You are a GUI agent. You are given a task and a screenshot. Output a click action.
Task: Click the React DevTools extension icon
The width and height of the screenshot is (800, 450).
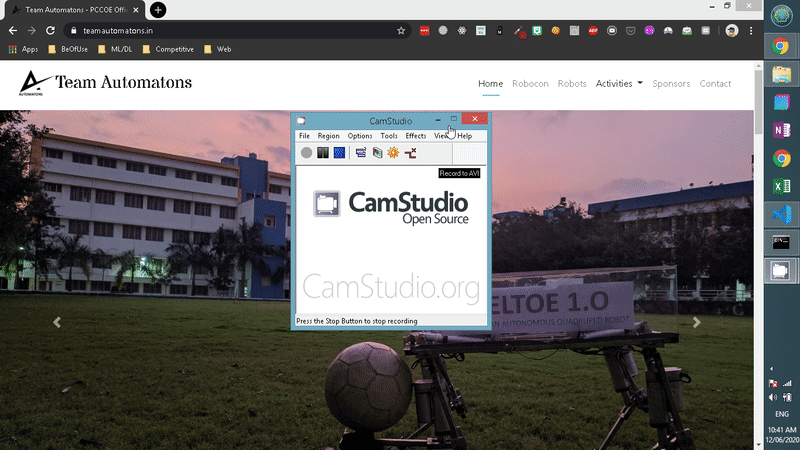point(462,31)
